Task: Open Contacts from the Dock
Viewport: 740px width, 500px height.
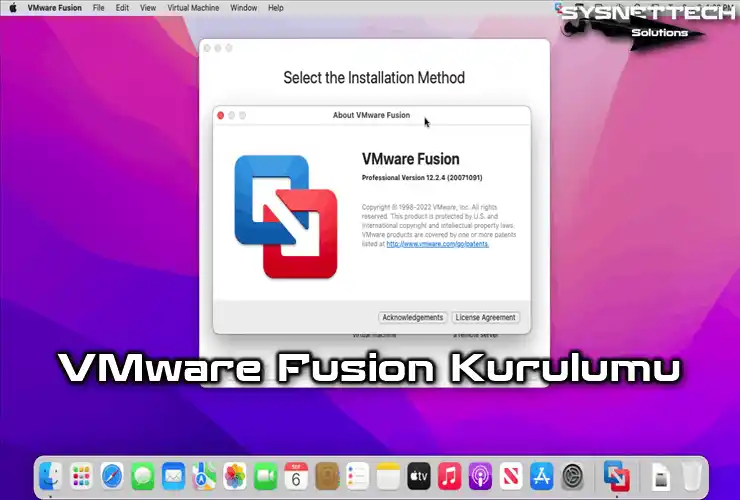Action: pyautogui.click(x=327, y=475)
